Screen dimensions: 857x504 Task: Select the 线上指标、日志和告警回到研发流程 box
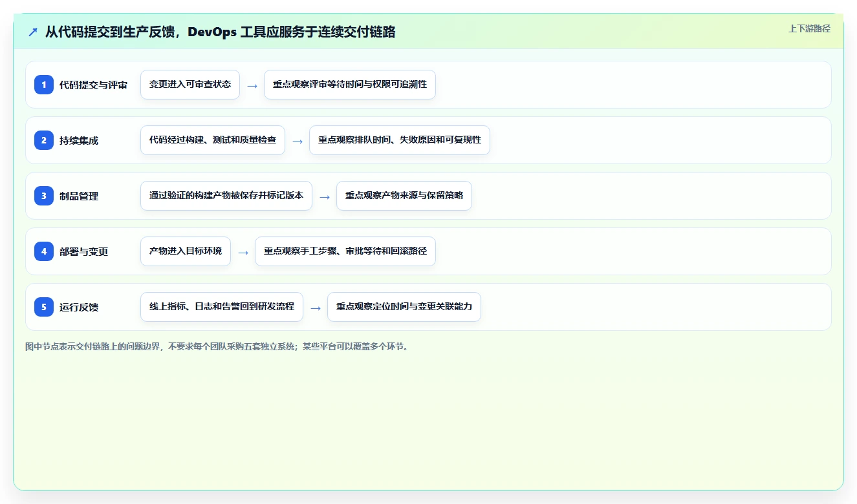pyautogui.click(x=222, y=307)
